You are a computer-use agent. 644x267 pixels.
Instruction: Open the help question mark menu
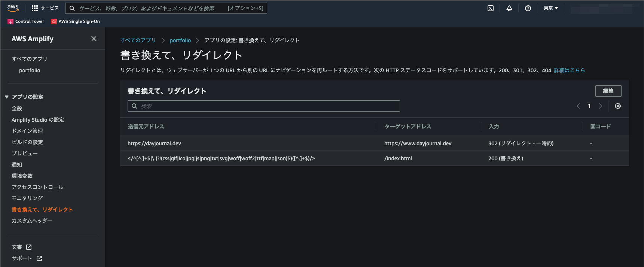528,8
